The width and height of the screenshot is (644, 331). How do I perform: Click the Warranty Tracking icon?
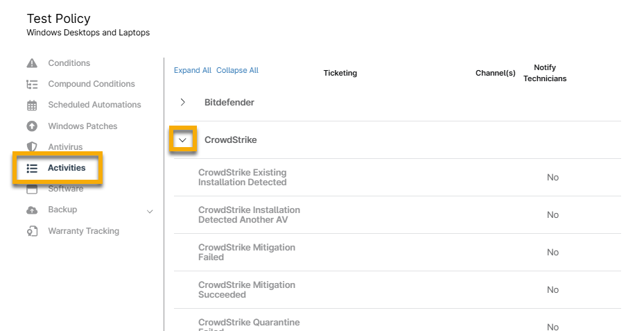[32, 231]
